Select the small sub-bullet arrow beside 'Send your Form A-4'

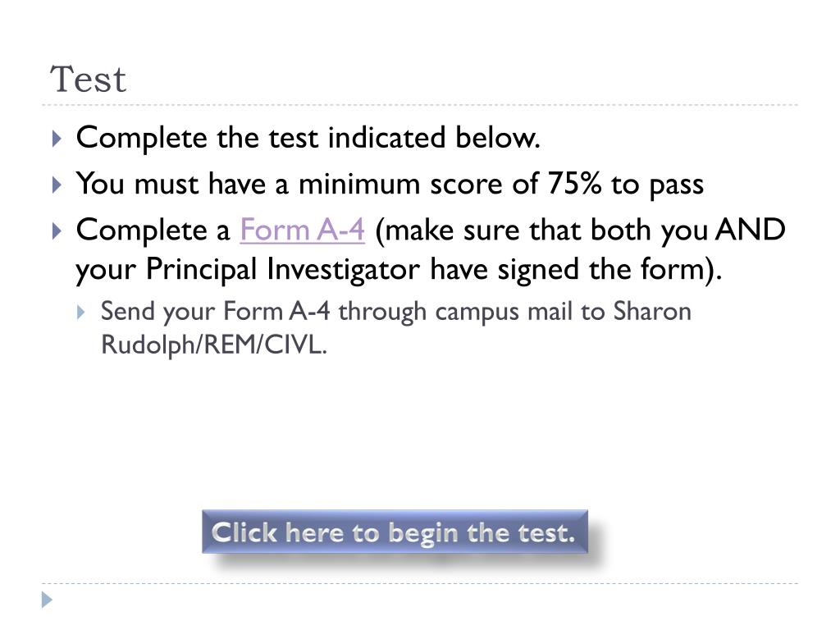81,313
